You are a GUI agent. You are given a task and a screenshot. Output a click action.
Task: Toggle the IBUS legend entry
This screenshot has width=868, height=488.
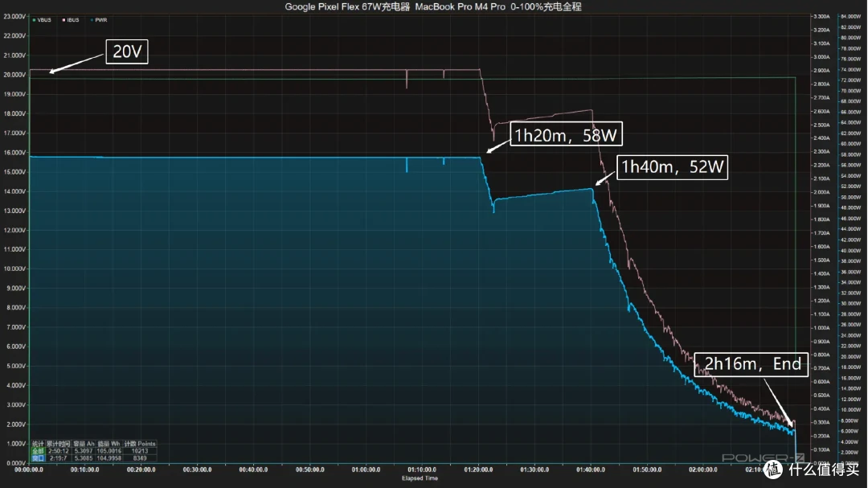pos(70,20)
